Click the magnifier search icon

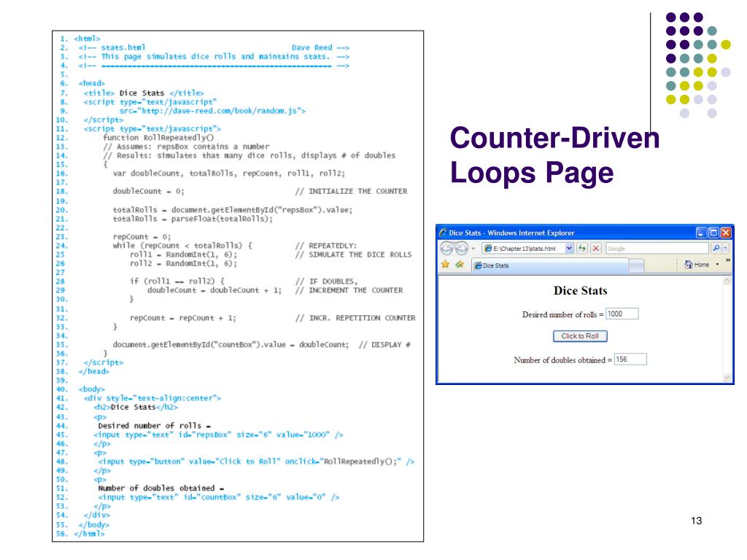tap(716, 248)
